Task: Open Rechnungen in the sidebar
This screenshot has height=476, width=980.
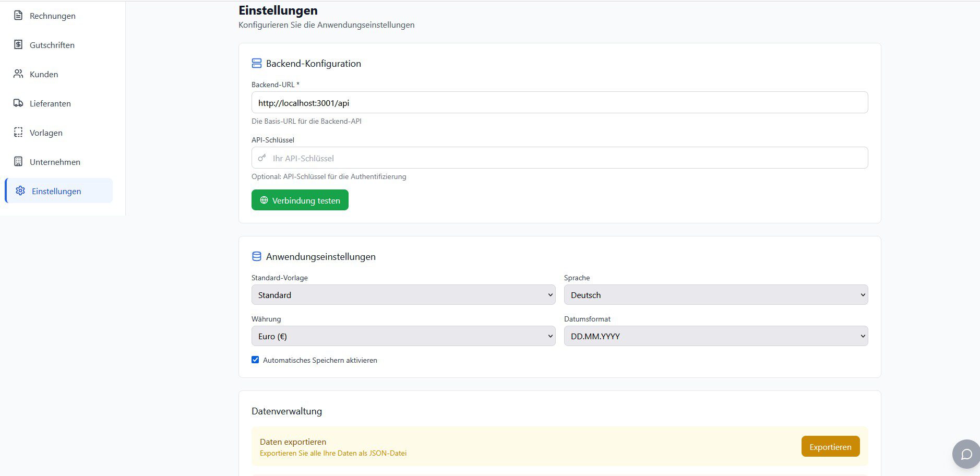Action: coord(58,16)
